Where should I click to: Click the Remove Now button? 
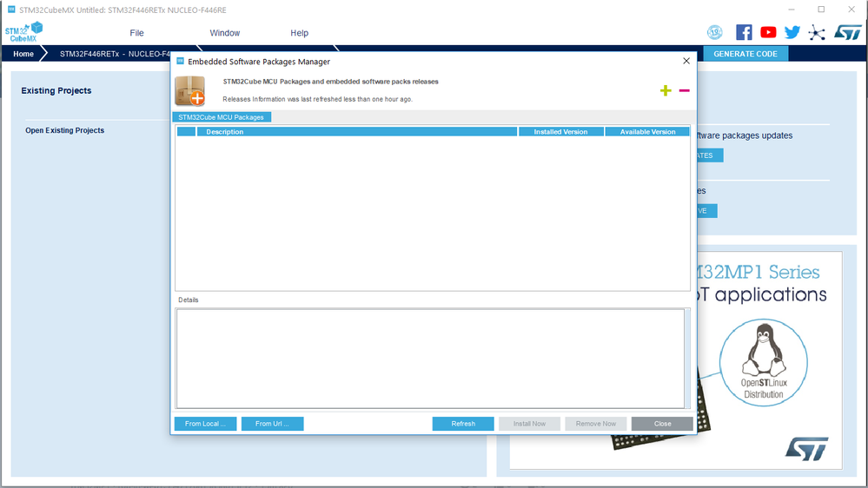(596, 424)
